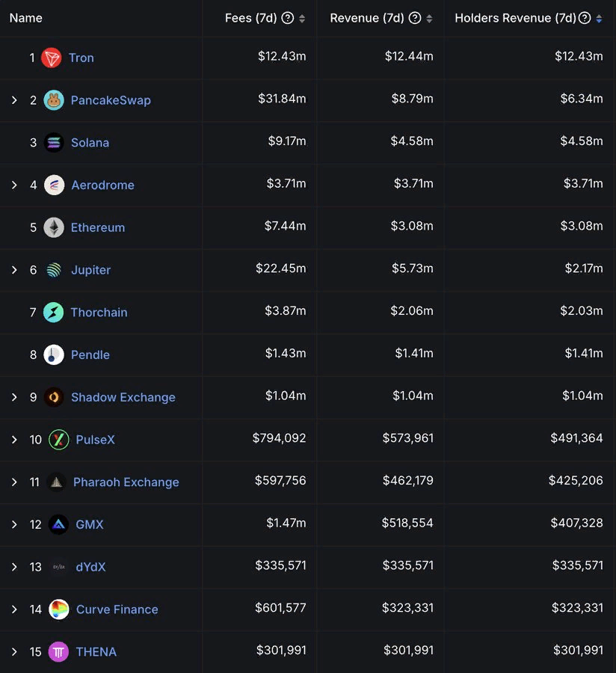Click the Ethereum diamond icon

click(x=54, y=227)
